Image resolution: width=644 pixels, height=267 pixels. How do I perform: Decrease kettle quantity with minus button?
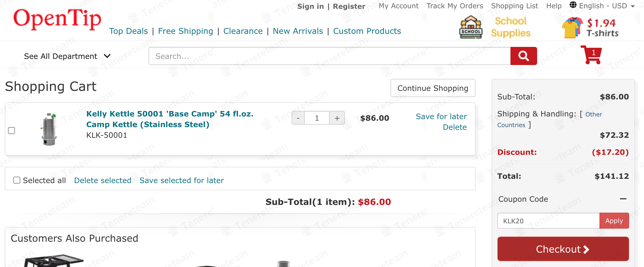tap(298, 118)
